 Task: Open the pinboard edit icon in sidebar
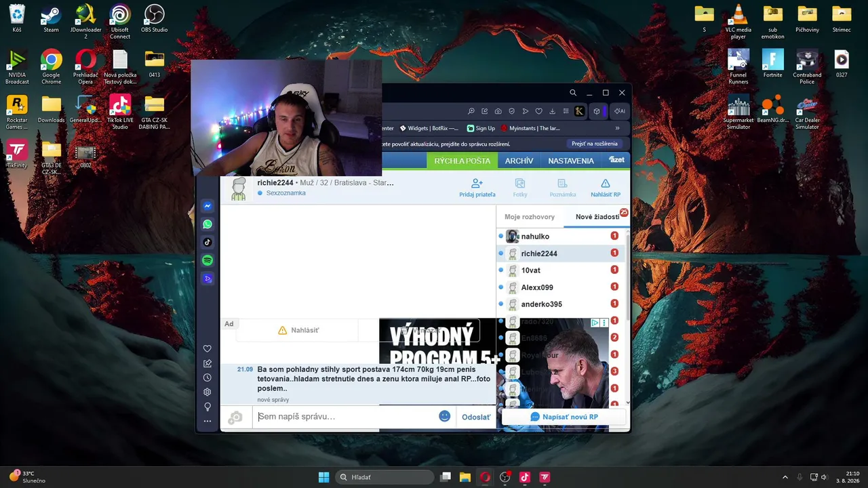(x=208, y=363)
